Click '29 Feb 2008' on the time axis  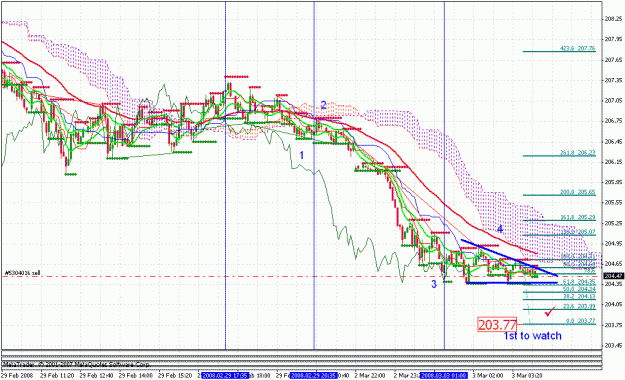coord(17,376)
